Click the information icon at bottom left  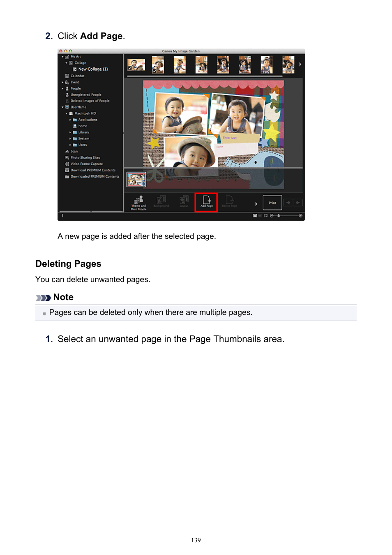tap(62, 215)
